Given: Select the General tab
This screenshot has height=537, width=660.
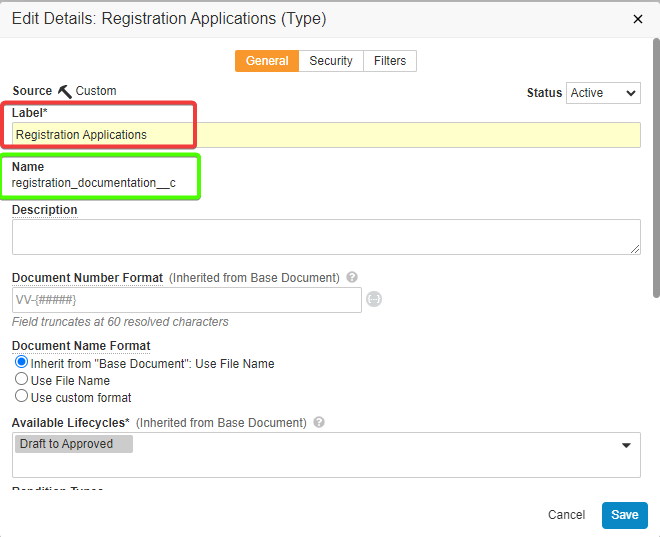Looking at the screenshot, I should [267, 61].
